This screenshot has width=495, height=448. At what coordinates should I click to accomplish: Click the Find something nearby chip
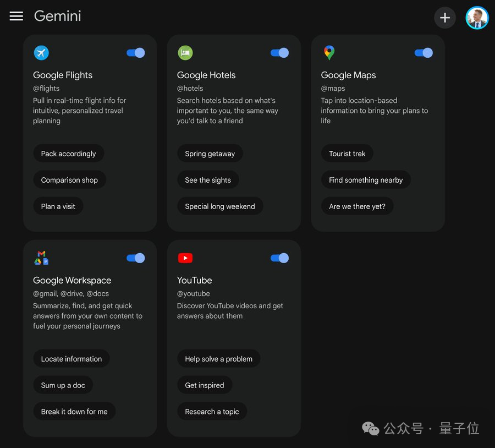click(366, 180)
